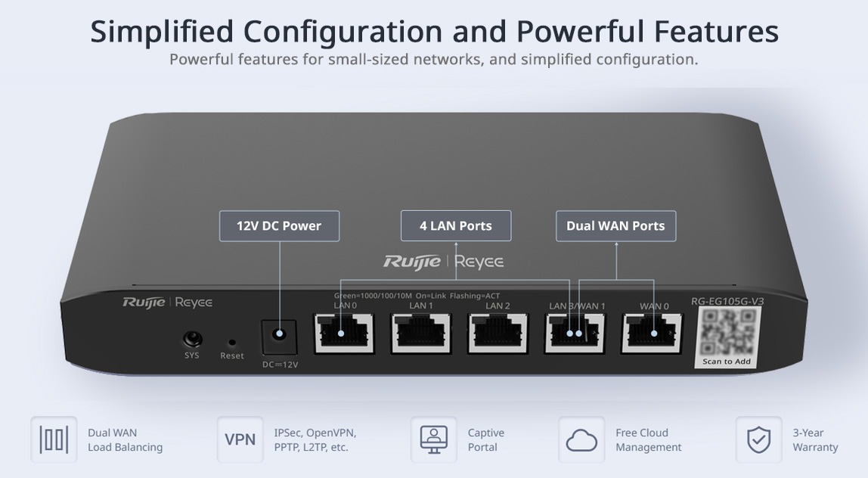Click the Free Cloud Management cloud icon

(581, 439)
